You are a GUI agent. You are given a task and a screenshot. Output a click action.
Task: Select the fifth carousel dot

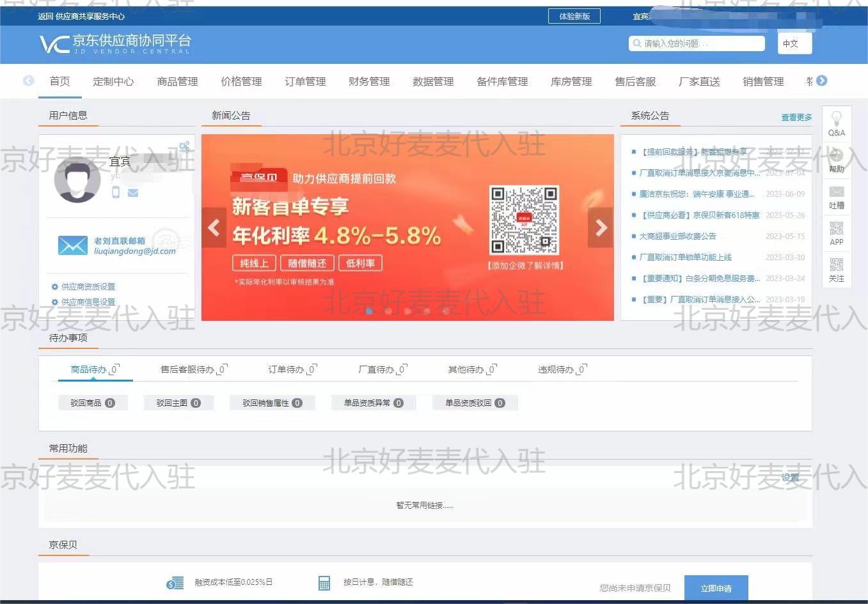click(446, 311)
